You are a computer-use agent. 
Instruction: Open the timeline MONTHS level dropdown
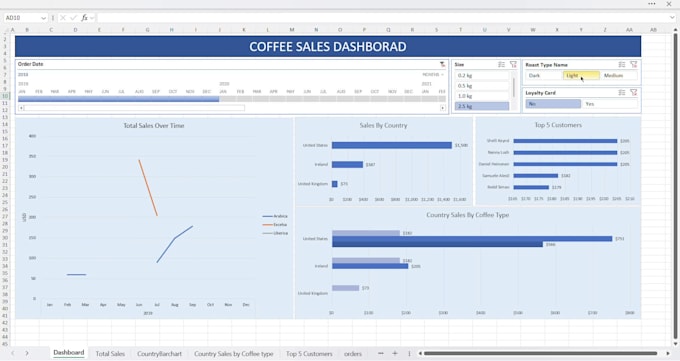click(x=433, y=75)
